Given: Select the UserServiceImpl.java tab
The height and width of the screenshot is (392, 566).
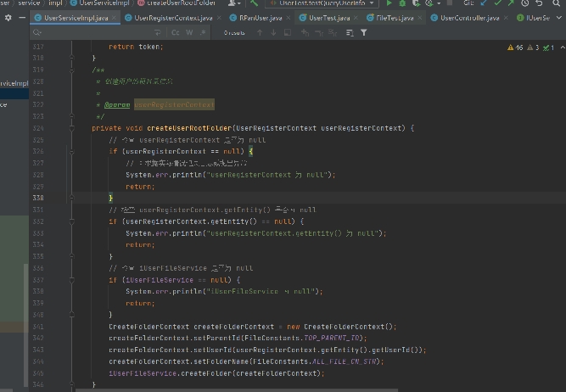Looking at the screenshot, I should coord(76,18).
